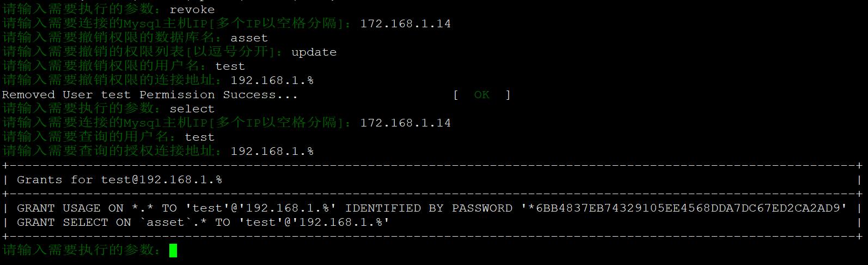Image resolution: width=868 pixels, height=265 pixels.
Task: Click the 'select' command text
Action: point(192,109)
